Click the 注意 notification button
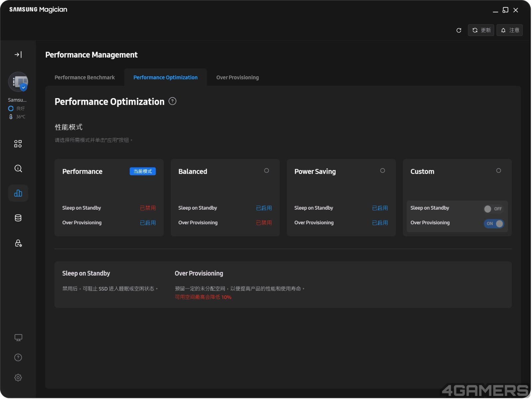Screen dimensions: 532x399 (x=510, y=30)
